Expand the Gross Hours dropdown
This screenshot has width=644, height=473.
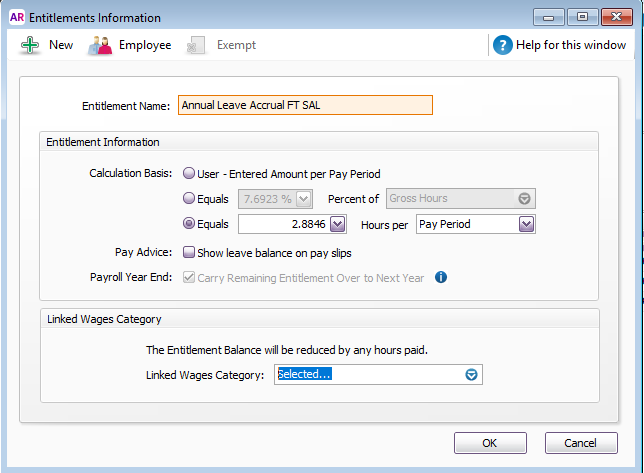point(526,199)
